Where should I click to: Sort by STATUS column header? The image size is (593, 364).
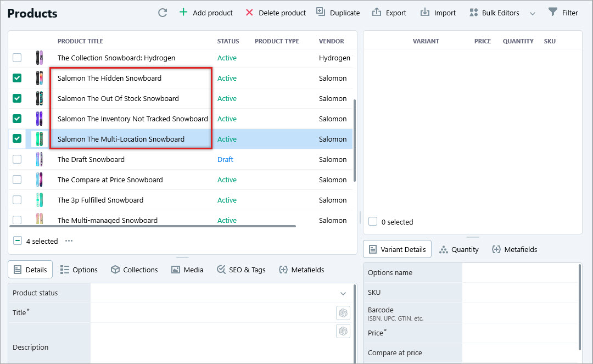pyautogui.click(x=228, y=41)
